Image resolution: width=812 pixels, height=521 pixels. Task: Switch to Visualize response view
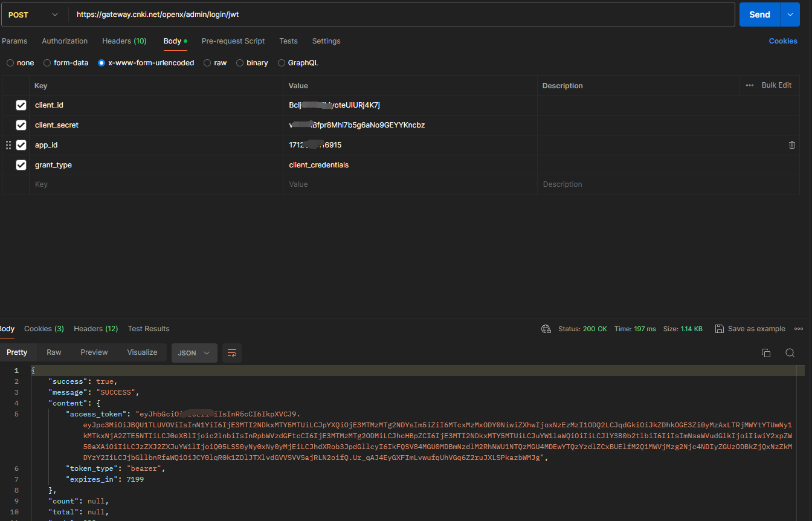coord(142,352)
